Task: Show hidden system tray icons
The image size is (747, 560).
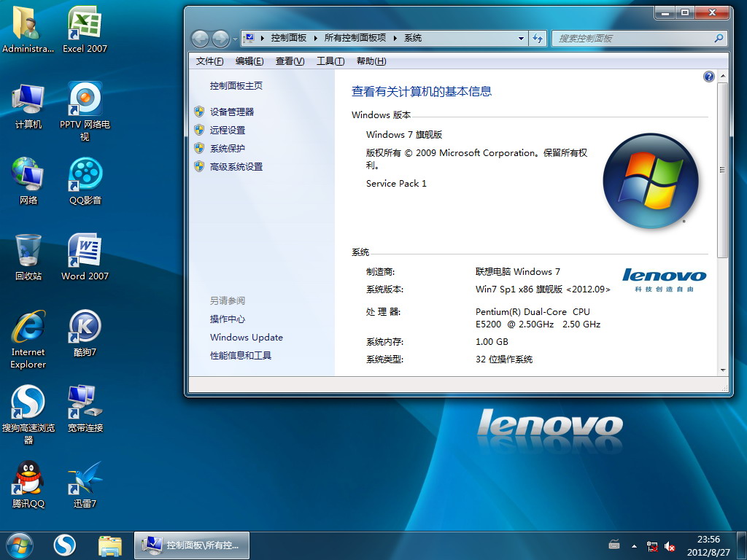Action: (634, 546)
